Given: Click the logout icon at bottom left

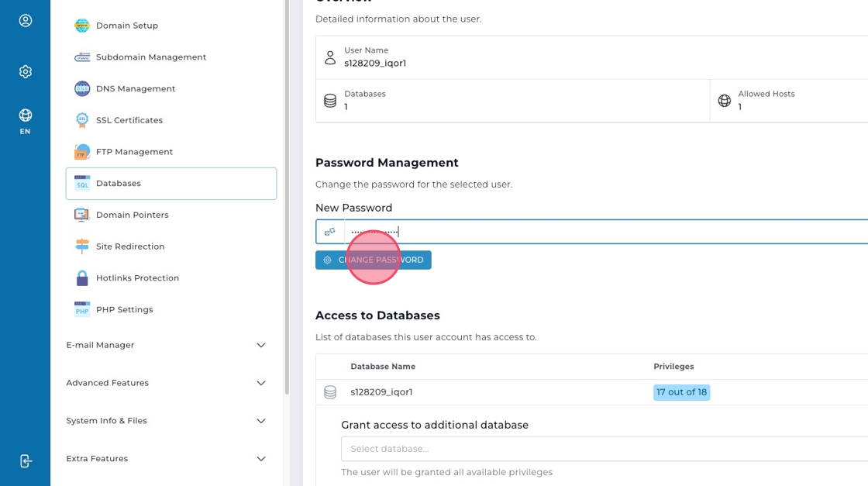Looking at the screenshot, I should [26, 461].
